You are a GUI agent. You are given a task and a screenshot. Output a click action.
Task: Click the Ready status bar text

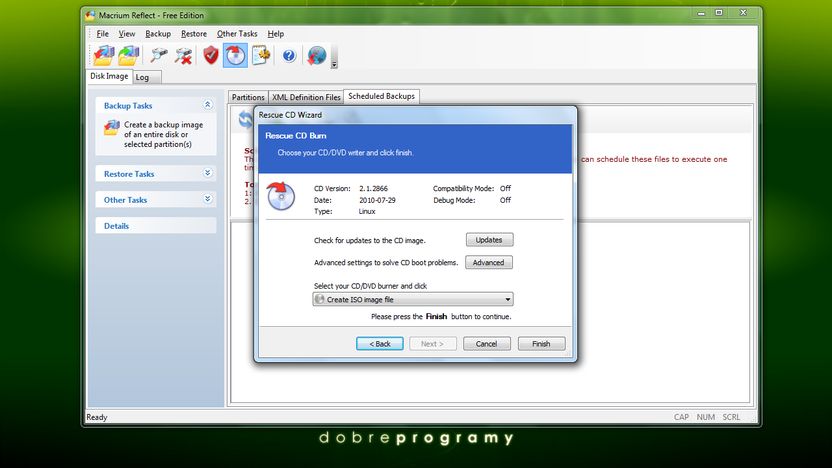[x=97, y=417]
